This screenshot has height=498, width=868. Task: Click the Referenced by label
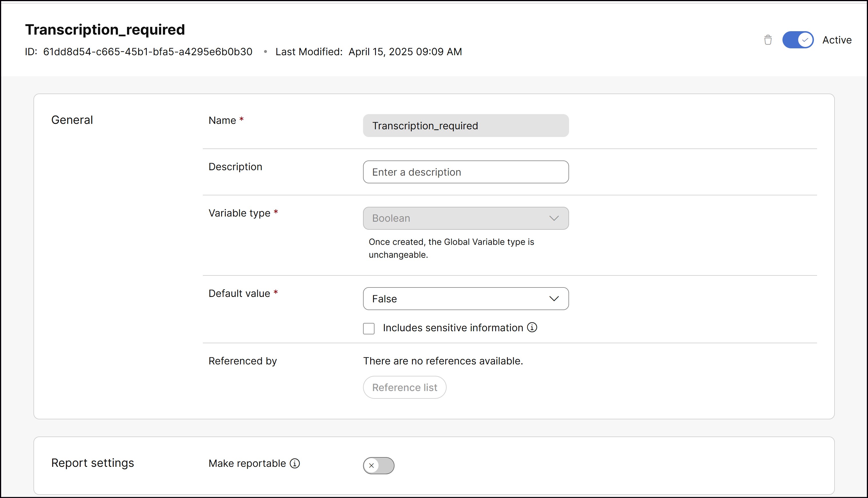click(243, 361)
